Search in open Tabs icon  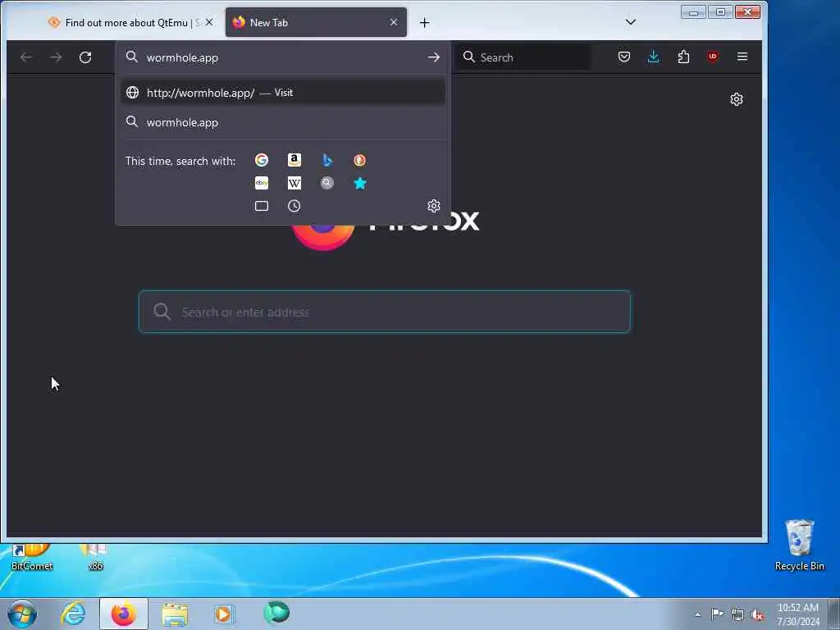pos(262,206)
